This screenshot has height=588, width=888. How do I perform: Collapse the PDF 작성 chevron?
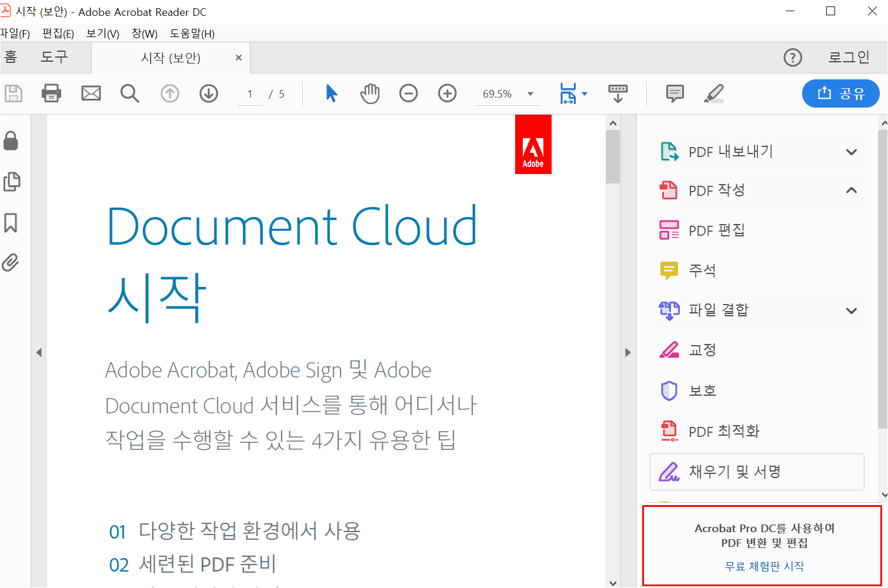click(x=851, y=191)
